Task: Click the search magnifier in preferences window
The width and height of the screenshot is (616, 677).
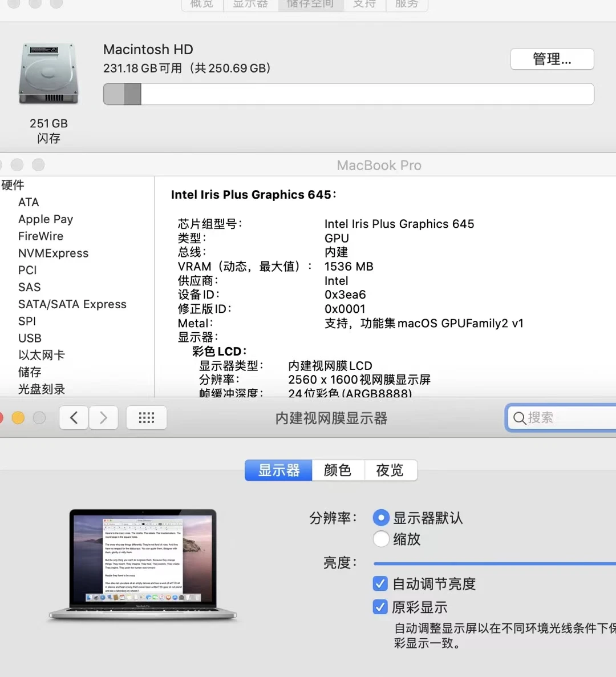Action: (519, 417)
